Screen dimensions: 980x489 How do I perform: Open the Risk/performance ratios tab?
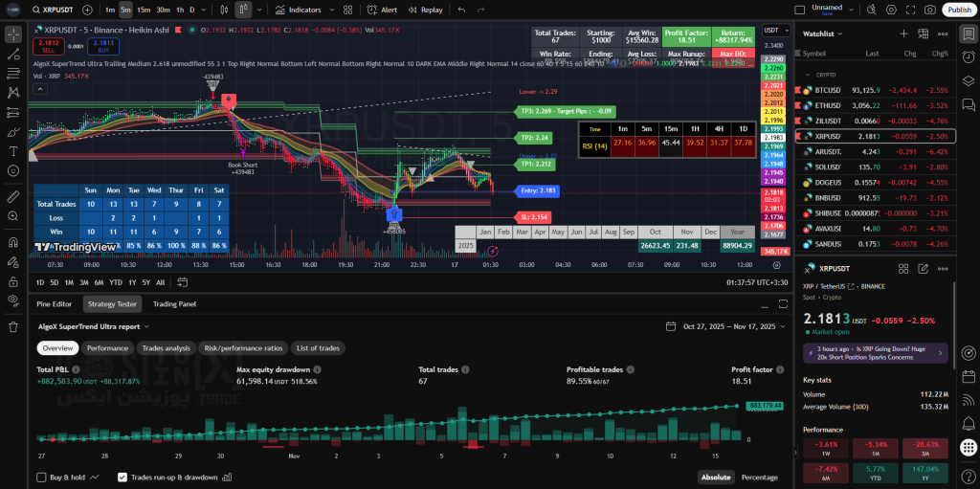(244, 348)
